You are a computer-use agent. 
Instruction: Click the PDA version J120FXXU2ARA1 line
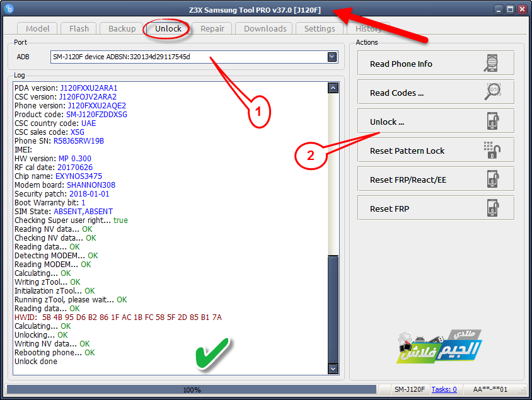[66, 88]
